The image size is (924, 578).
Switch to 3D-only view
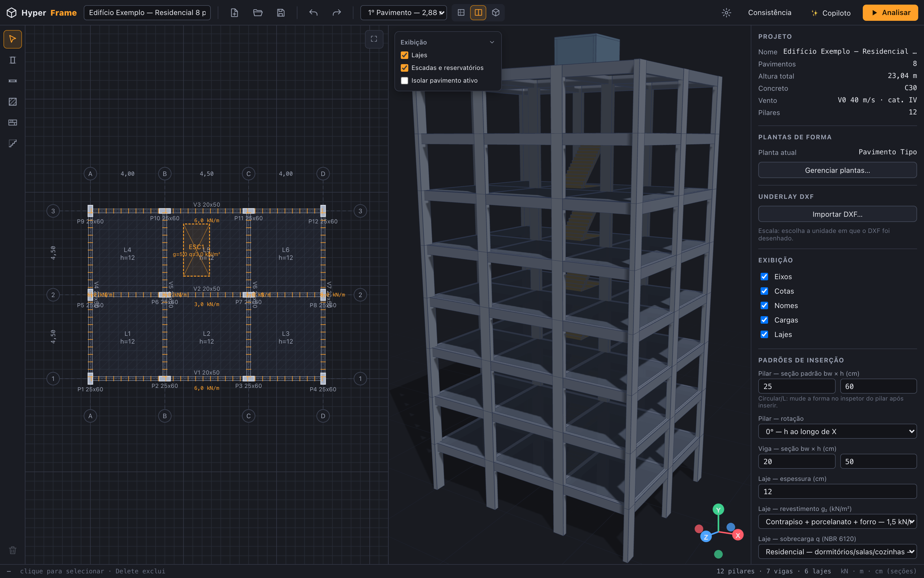tap(495, 13)
